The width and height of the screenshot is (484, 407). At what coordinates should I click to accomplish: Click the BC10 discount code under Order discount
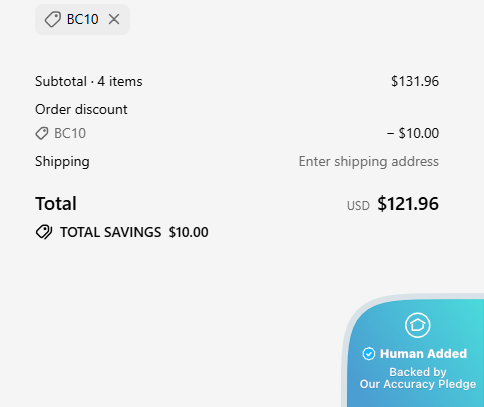pyautogui.click(x=70, y=133)
